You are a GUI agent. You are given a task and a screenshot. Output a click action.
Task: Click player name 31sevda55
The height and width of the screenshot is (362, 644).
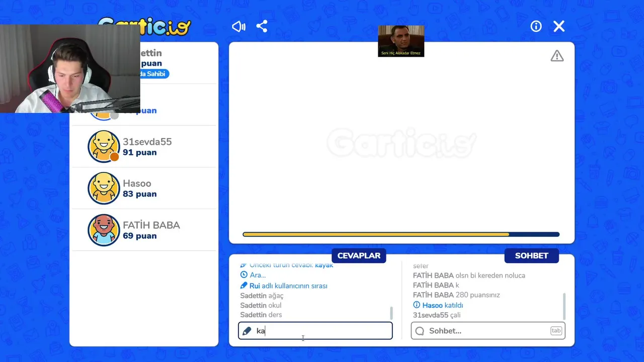point(147,142)
